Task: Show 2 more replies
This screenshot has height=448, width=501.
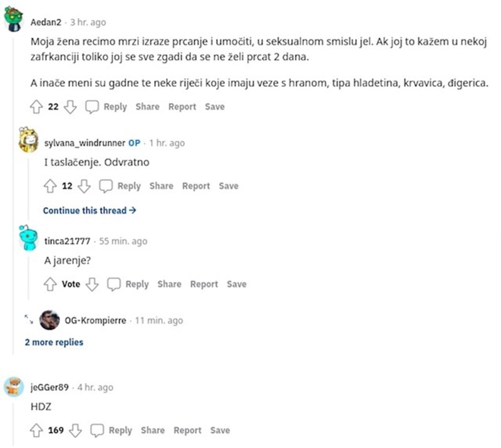Action: click(x=54, y=342)
